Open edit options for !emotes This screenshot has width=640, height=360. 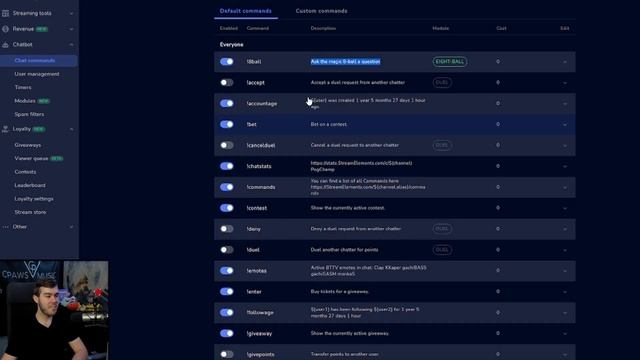click(565, 271)
